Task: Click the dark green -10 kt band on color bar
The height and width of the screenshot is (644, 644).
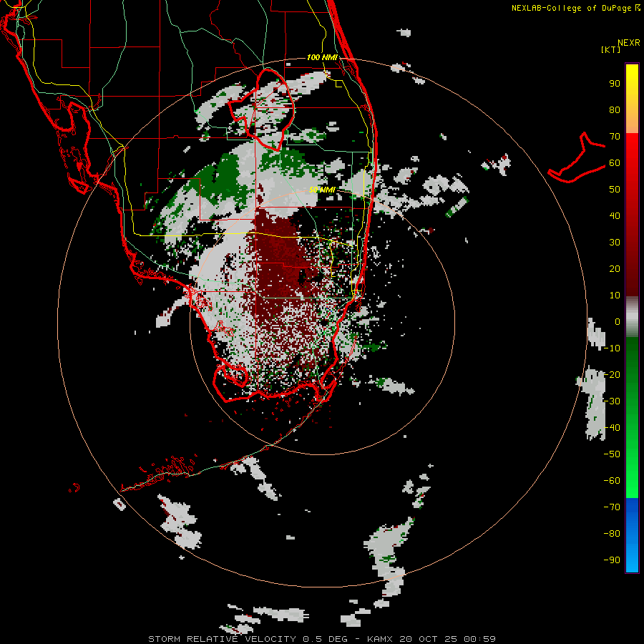Action: (x=632, y=348)
